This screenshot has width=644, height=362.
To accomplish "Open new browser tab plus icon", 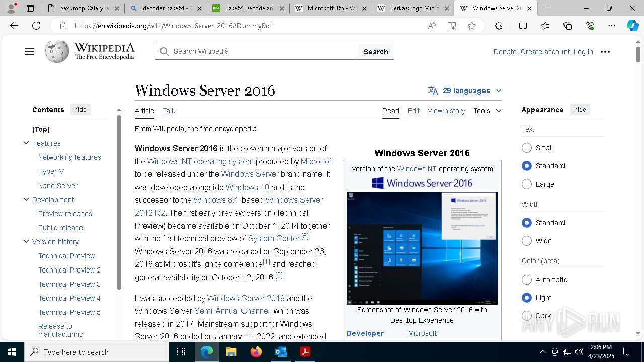I will [546, 8].
